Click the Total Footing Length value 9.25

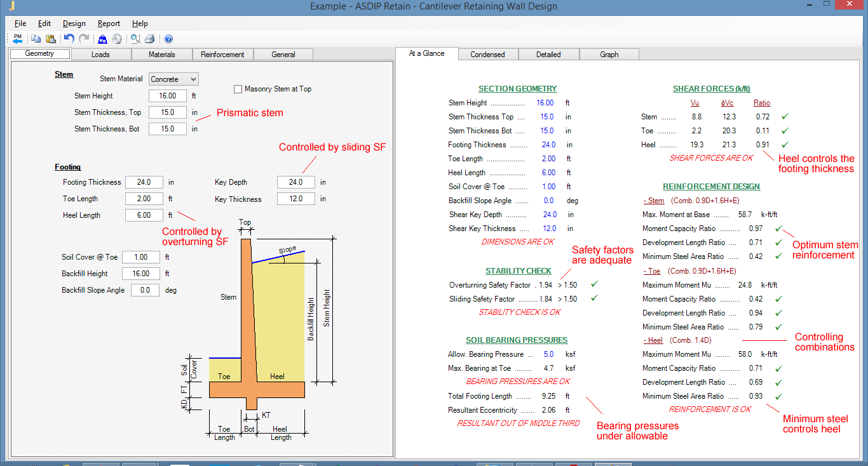coord(548,396)
